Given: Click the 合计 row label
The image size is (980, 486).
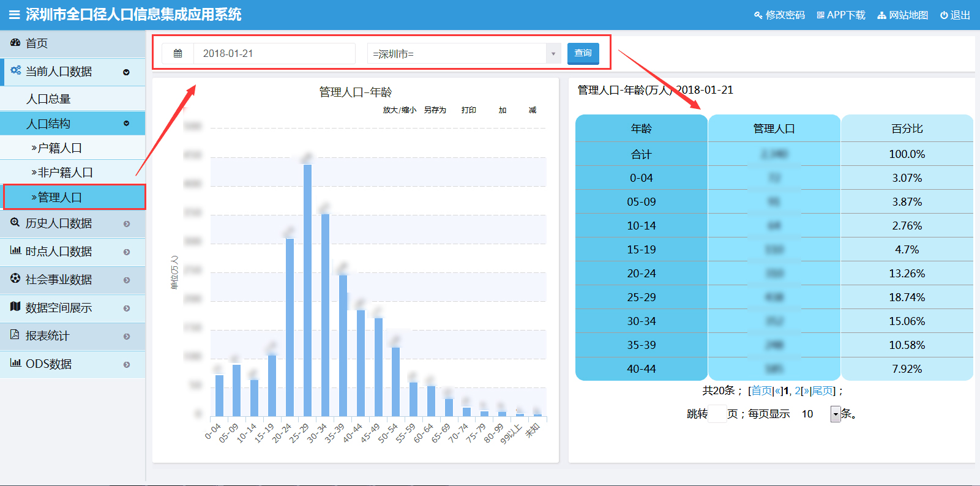Looking at the screenshot, I should point(641,154).
